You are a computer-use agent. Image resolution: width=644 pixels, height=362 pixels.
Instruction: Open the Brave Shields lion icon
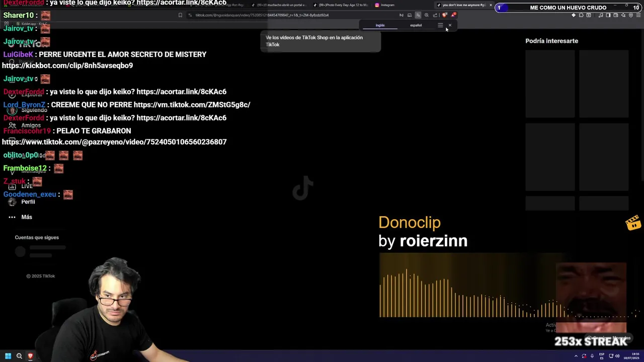pos(444,15)
